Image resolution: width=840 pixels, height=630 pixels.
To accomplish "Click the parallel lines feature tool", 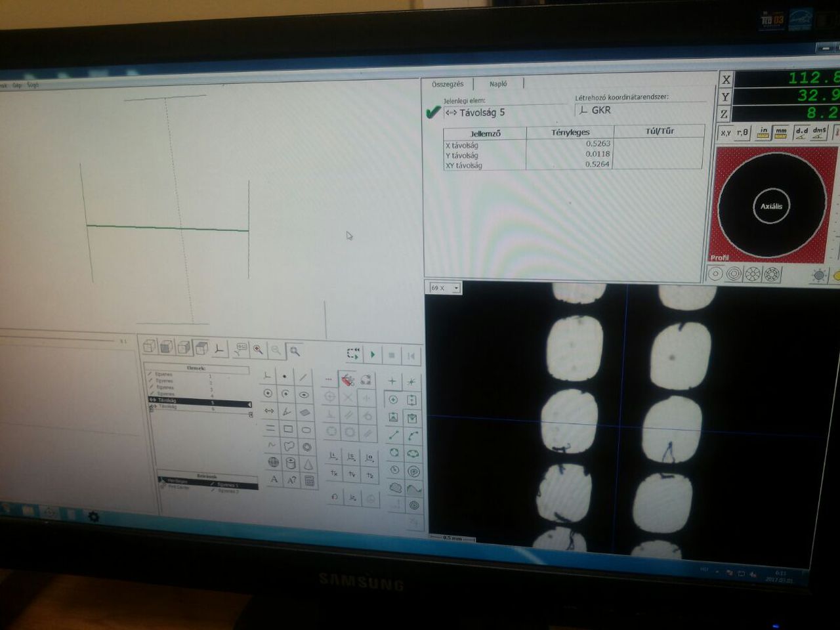I will click(270, 429).
